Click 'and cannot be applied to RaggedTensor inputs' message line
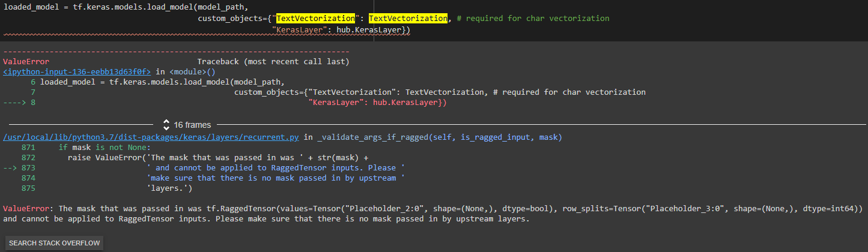This screenshot has width=868, height=252. tap(267, 219)
